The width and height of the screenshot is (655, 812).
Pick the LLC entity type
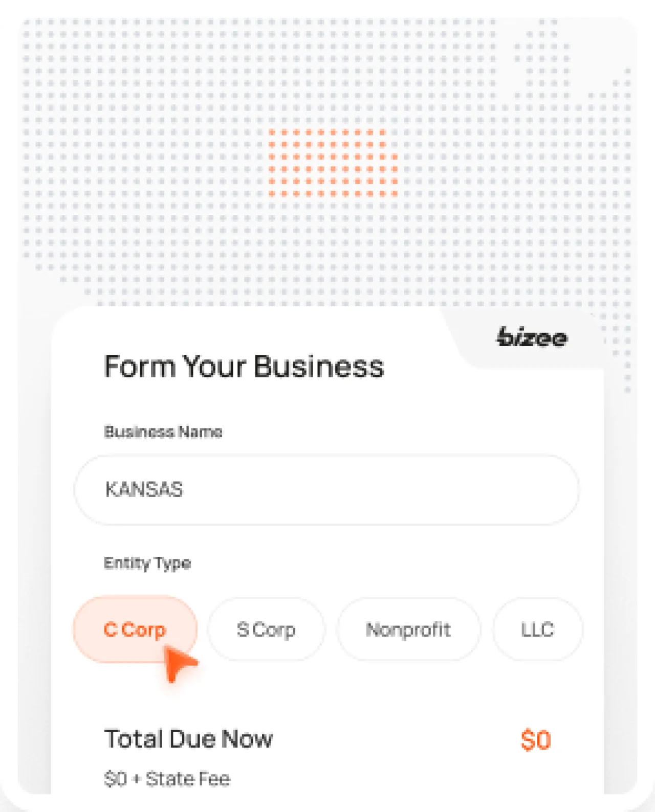coord(537,629)
